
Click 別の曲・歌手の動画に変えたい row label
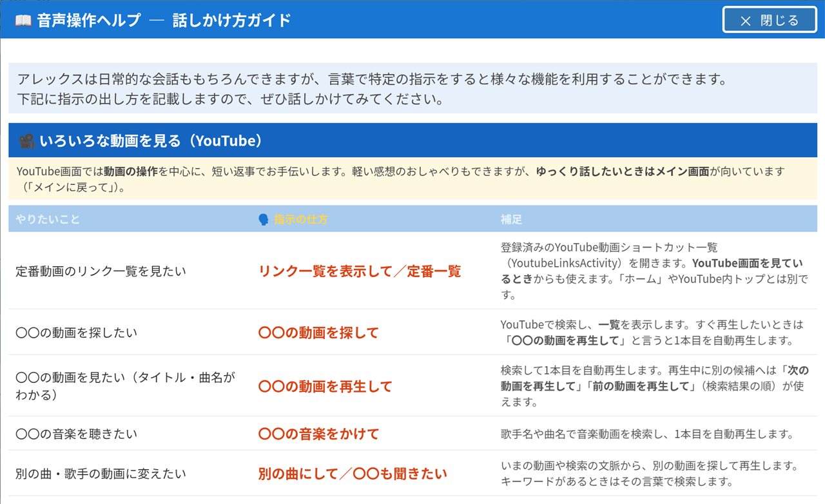[x=101, y=474]
